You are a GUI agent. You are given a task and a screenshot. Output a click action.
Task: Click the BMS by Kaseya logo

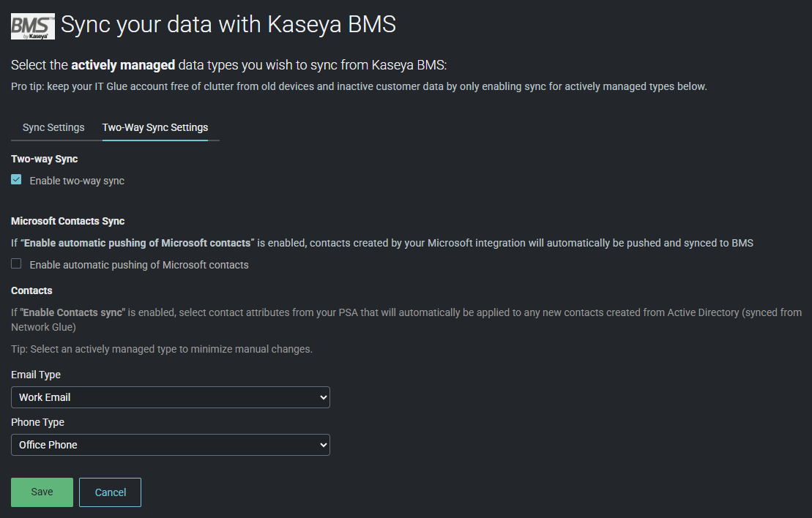33,26
